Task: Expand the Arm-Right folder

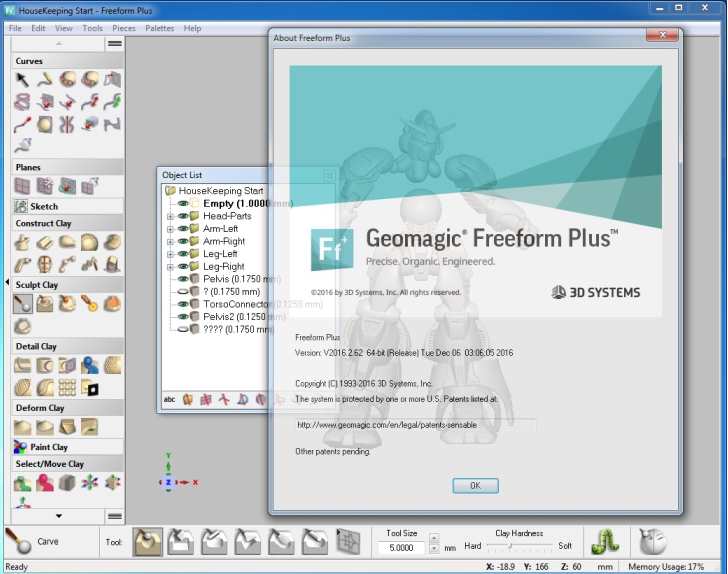Action: point(170,241)
